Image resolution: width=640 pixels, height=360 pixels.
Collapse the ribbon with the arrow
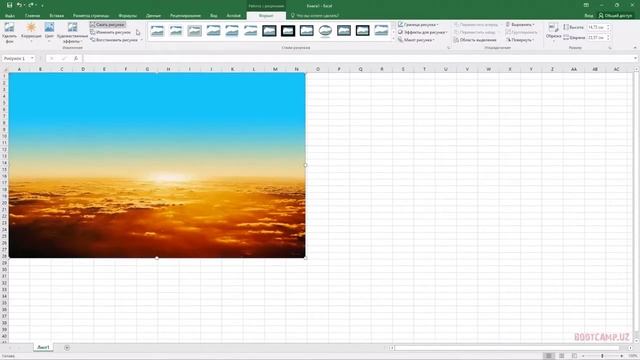635,48
